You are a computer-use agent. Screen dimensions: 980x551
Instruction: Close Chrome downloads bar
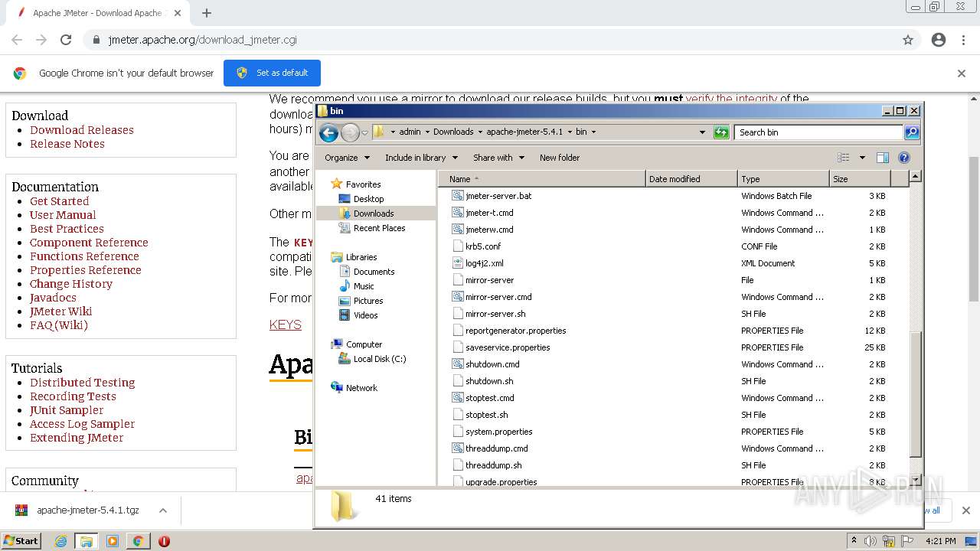coord(966,510)
